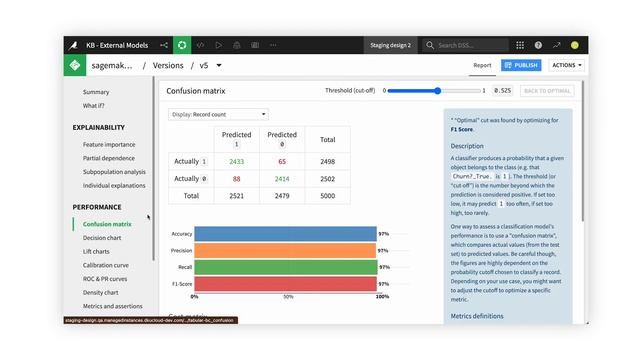640x360 pixels.
Task: Click the green Recall bar
Action: pyautogui.click(x=286, y=267)
